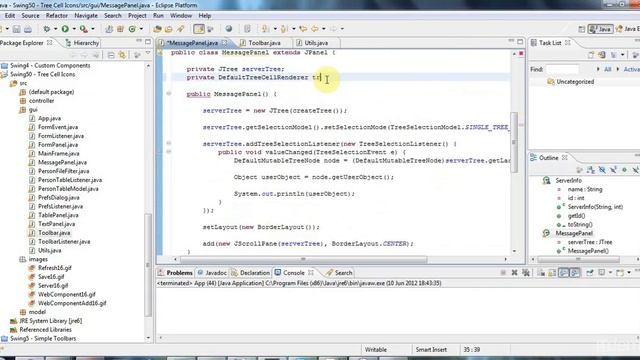
Task: Click the Save icon in the toolbar
Action: [x=16, y=29]
